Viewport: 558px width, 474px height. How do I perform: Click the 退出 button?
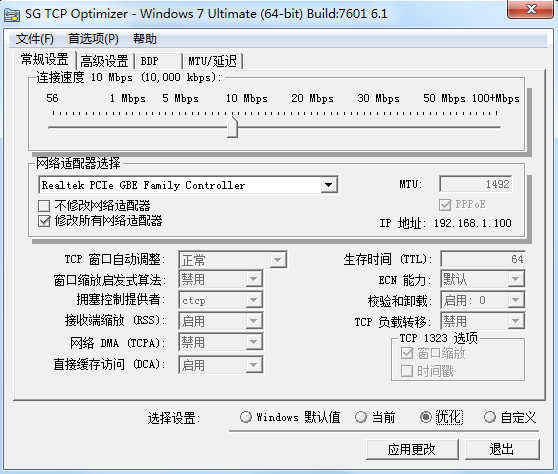502,449
